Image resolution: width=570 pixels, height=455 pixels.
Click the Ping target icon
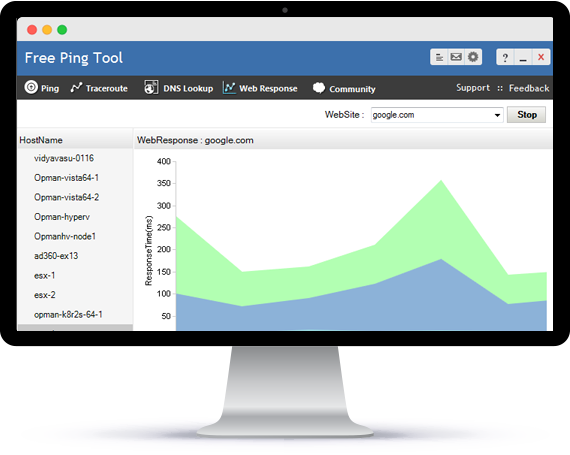click(x=31, y=87)
